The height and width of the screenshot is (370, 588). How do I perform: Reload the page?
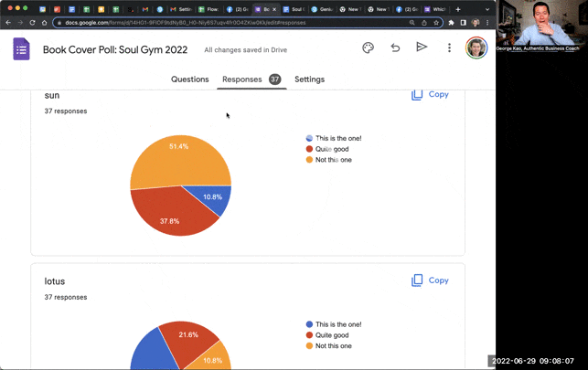[x=32, y=23]
